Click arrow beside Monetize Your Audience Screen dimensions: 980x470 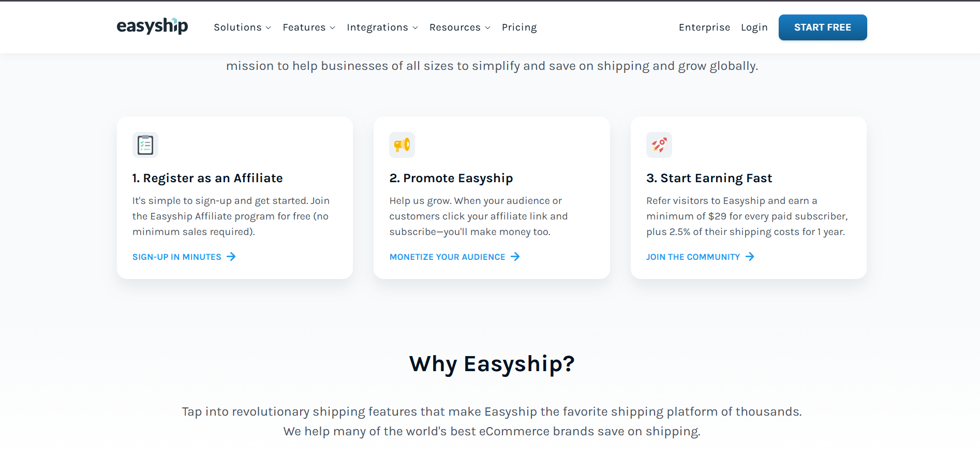coord(515,257)
